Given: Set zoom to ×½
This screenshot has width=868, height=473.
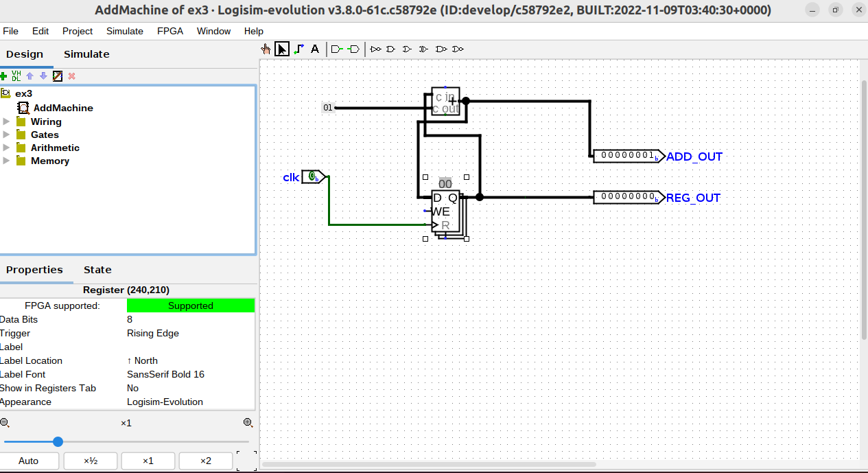Looking at the screenshot, I should (91, 461).
